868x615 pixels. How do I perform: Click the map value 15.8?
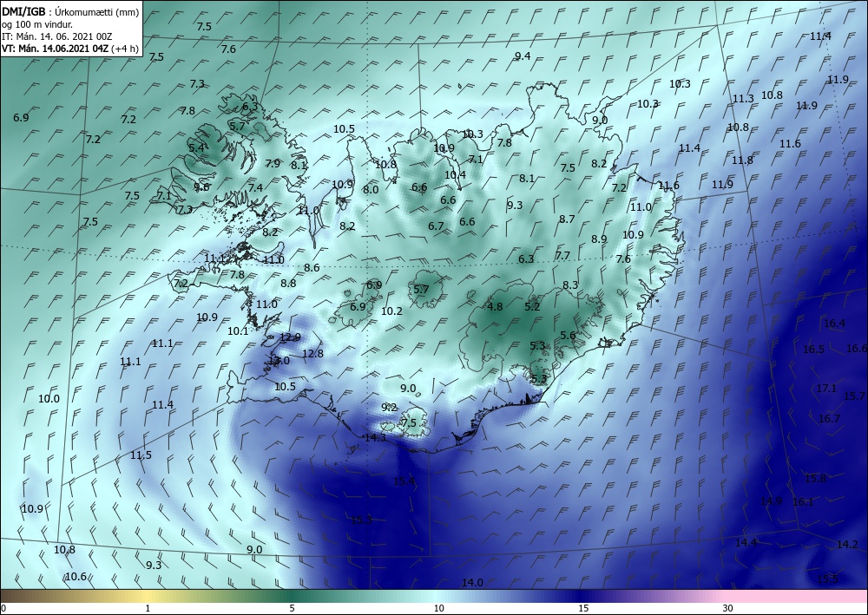pos(815,479)
